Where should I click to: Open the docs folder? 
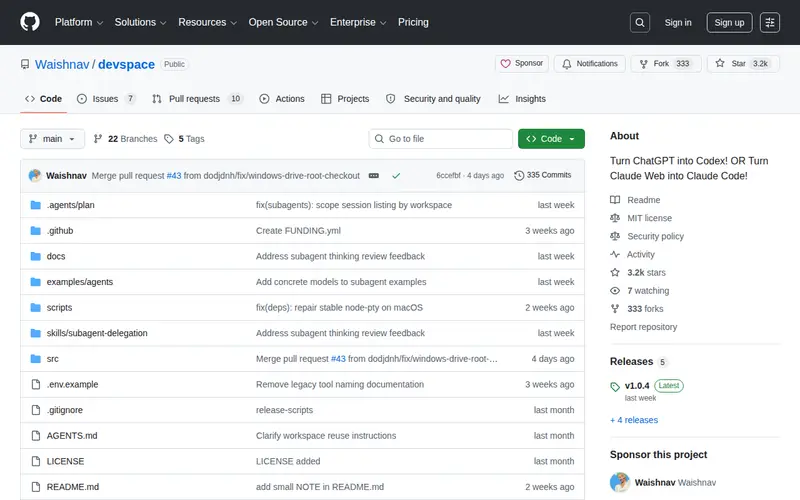56,256
